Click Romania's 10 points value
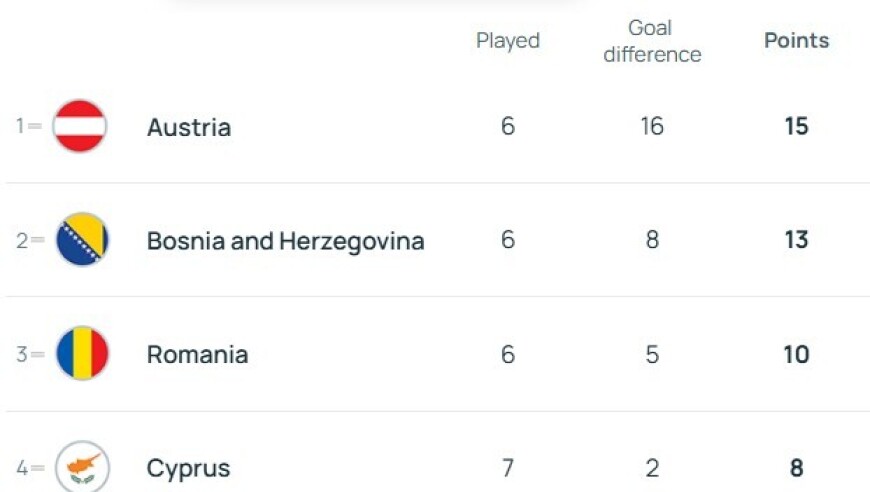This screenshot has height=492, width=870. [x=796, y=355]
